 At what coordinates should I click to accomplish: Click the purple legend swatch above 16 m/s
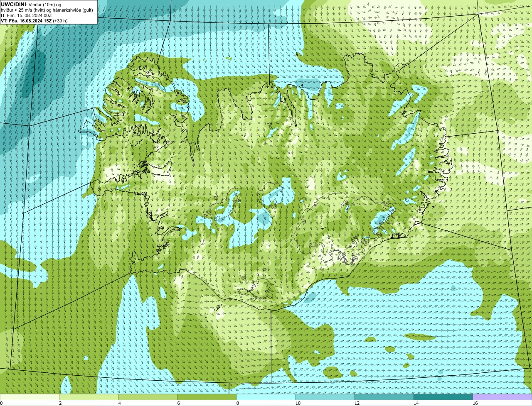502,397
